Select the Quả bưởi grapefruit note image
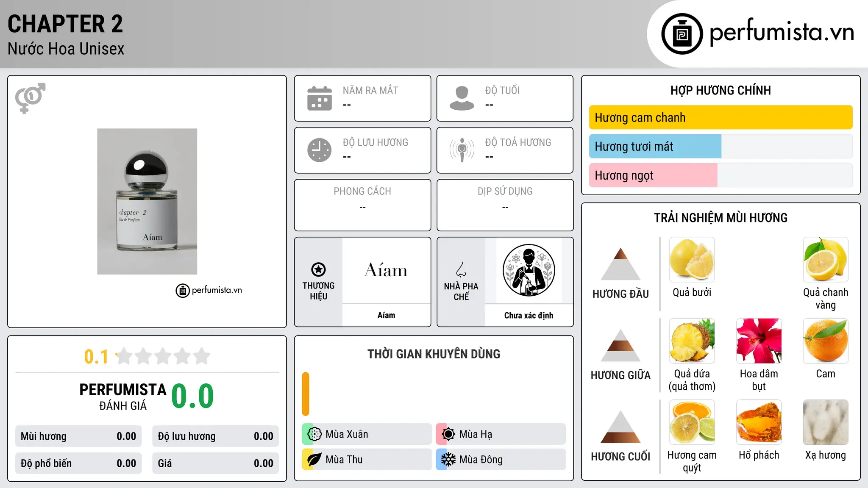 click(692, 260)
